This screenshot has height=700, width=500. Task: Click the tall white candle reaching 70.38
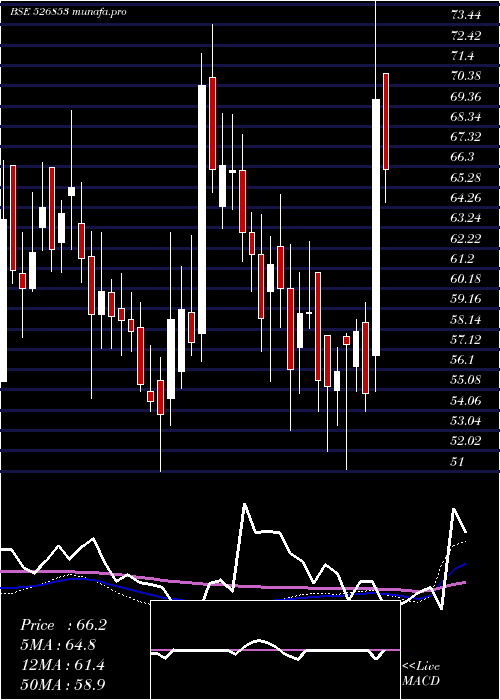click(x=202, y=209)
